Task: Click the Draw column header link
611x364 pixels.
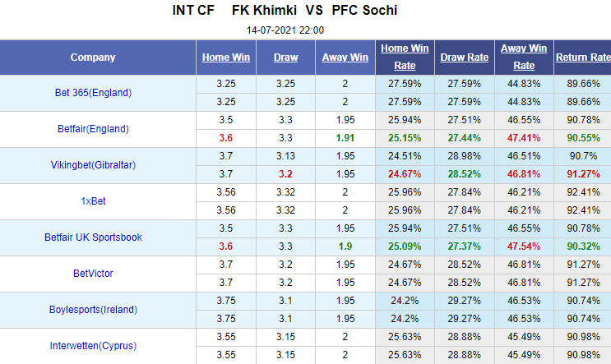Action: tap(287, 58)
